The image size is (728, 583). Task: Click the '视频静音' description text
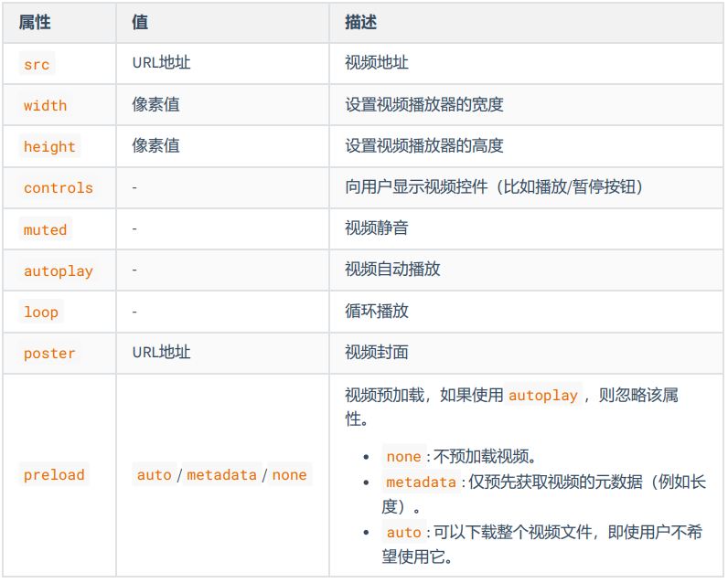coord(376,228)
